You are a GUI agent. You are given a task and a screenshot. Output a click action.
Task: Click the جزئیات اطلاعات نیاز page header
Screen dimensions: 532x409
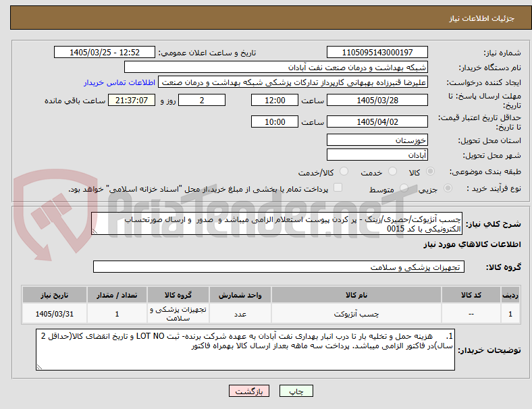(x=482, y=18)
